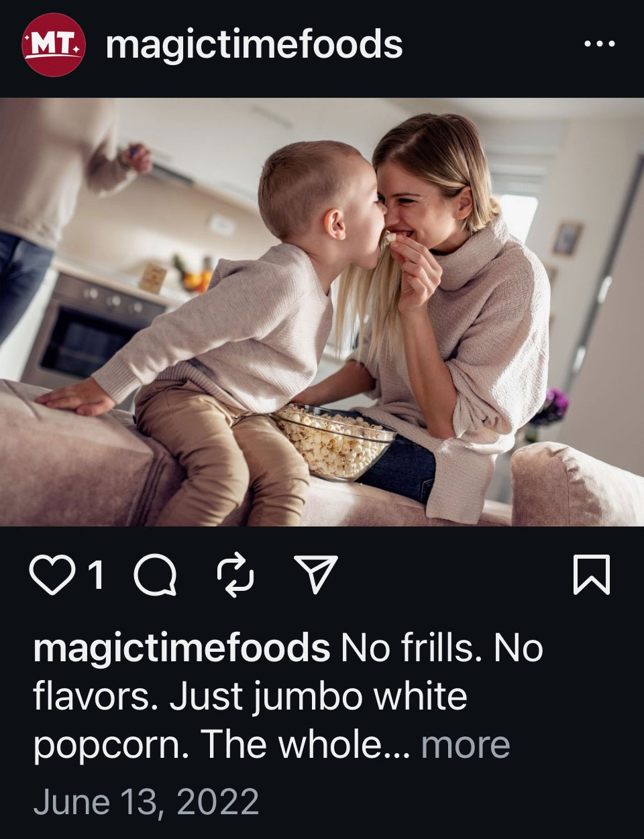This screenshot has height=839, width=644.
Task: Open the three-dot post options menu
Action: coord(599,44)
